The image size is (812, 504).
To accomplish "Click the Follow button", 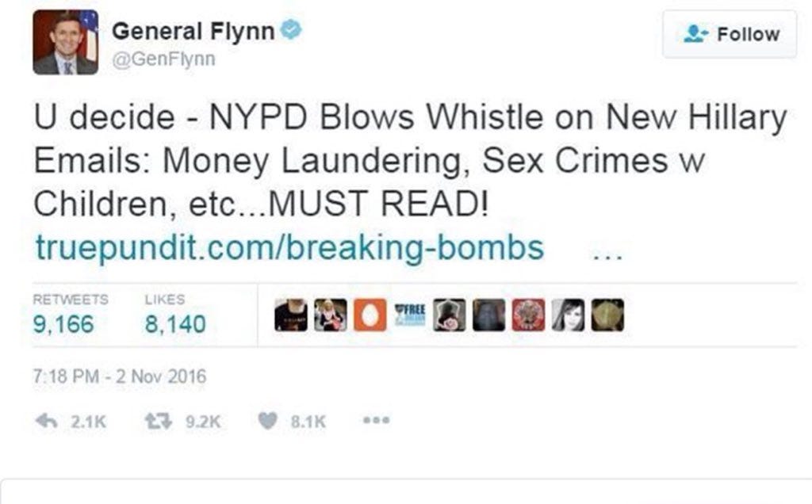I will coord(730,34).
